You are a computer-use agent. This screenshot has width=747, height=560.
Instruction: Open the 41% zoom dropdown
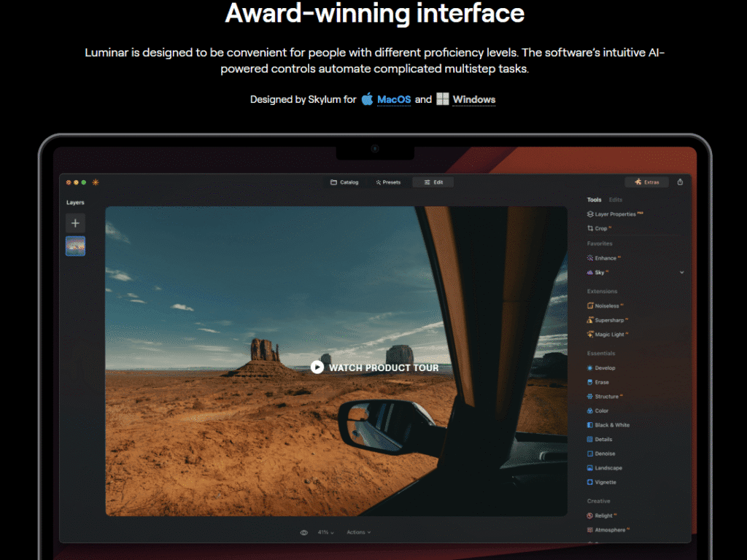point(326,532)
